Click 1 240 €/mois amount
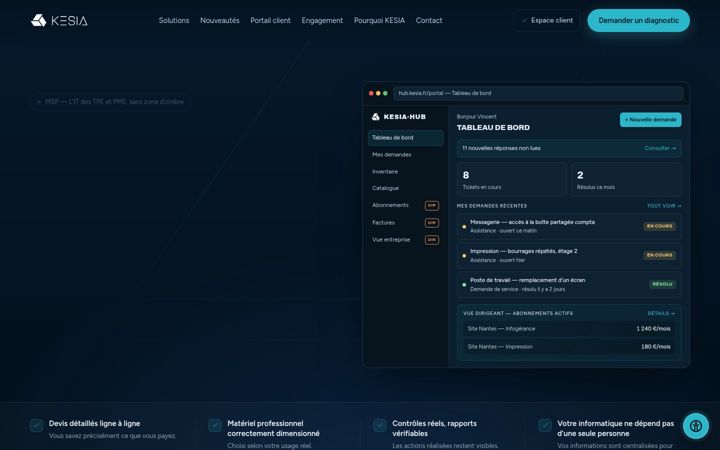Image resolution: width=720 pixels, height=450 pixels. [x=653, y=329]
